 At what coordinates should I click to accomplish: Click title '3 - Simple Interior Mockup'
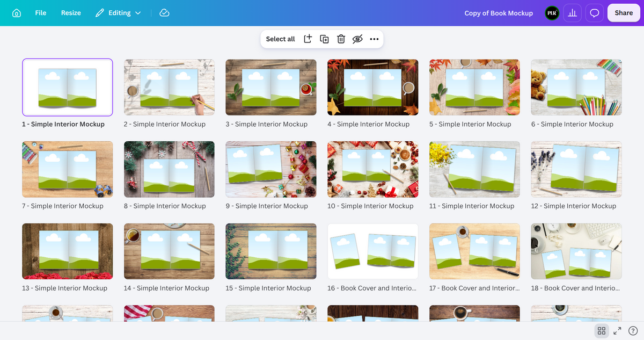tap(267, 124)
